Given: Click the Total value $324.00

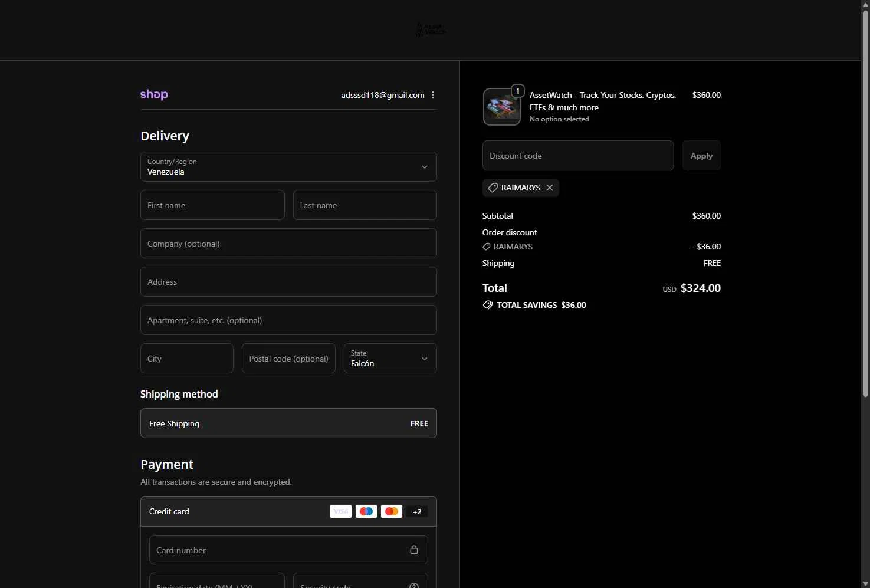Looking at the screenshot, I should pos(701,288).
